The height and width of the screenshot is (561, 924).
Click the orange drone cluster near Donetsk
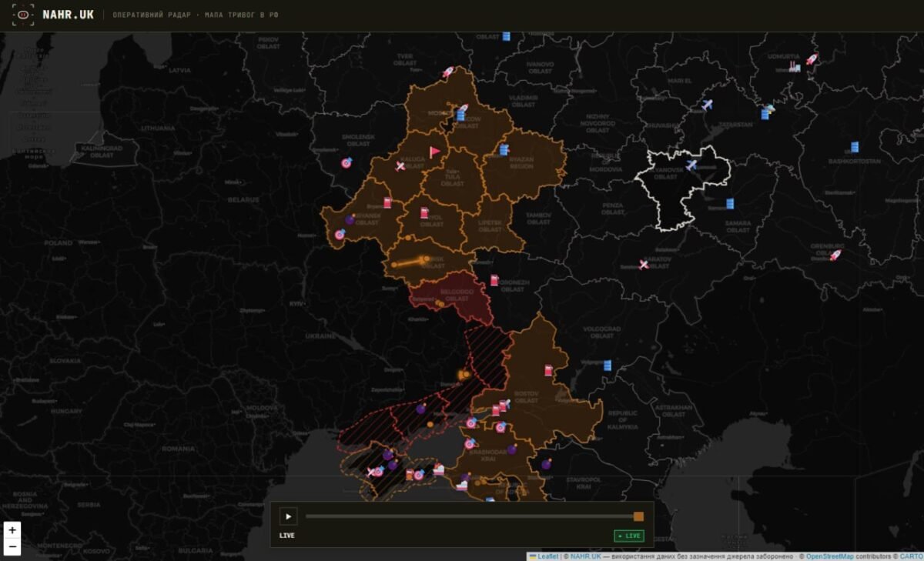(464, 375)
